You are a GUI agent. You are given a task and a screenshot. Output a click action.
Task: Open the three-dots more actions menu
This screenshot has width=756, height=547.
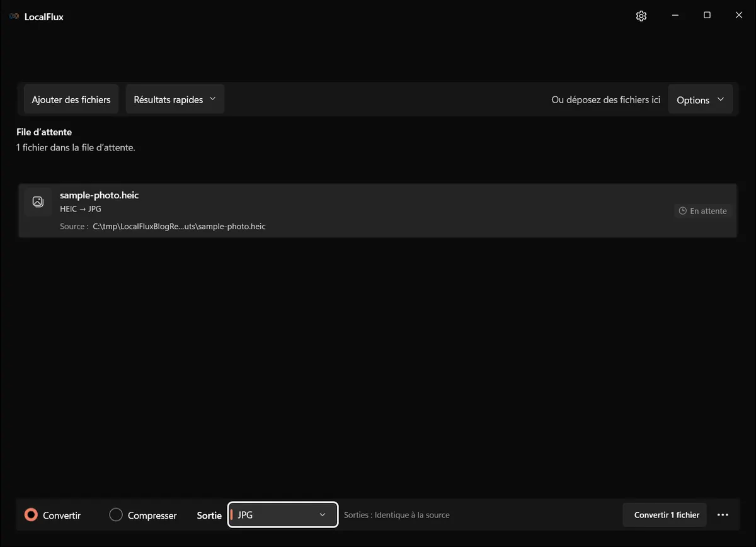(x=723, y=515)
